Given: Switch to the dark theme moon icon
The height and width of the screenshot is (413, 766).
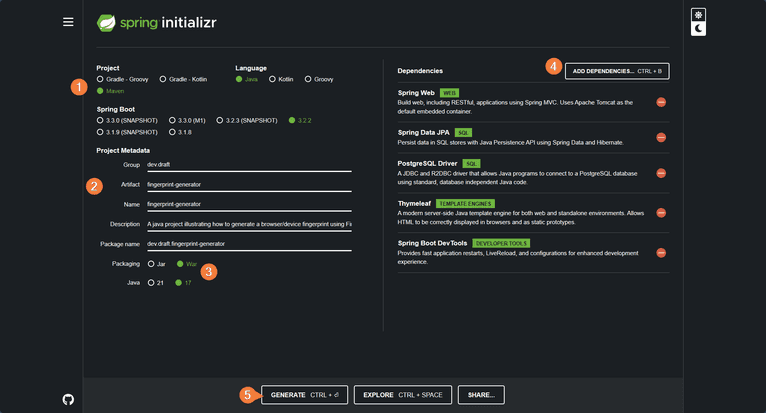Looking at the screenshot, I should tap(699, 29).
